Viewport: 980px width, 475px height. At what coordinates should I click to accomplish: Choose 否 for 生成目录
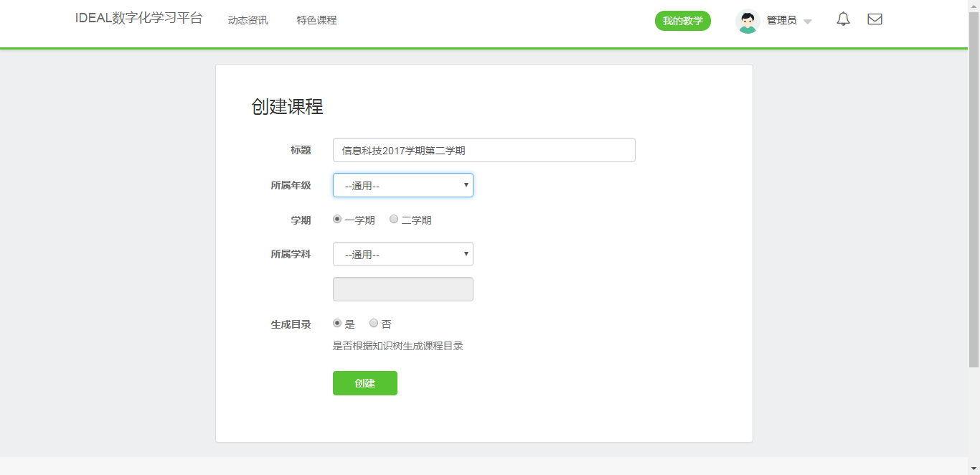(x=374, y=324)
